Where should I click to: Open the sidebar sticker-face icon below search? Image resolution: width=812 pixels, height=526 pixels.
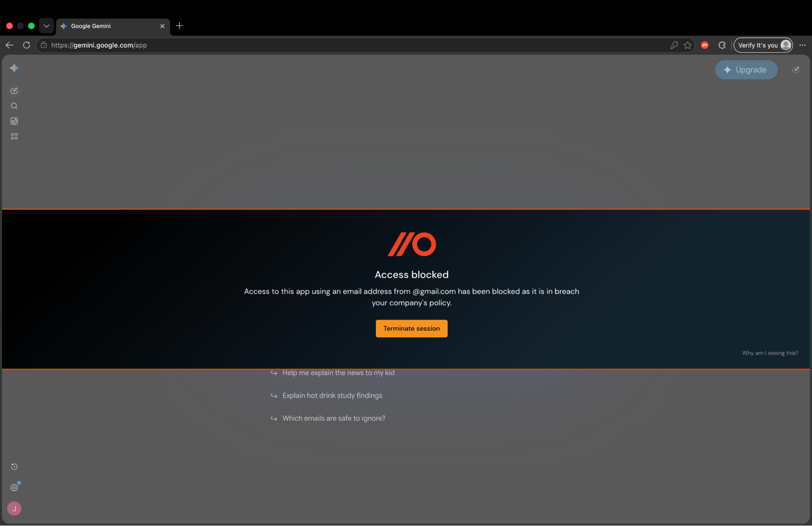[14, 121]
